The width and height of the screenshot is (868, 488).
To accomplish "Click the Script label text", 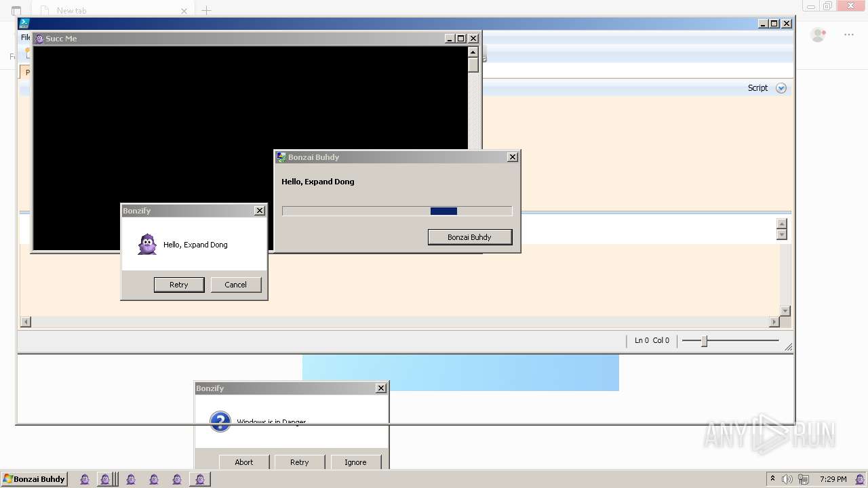I will click(x=757, y=88).
